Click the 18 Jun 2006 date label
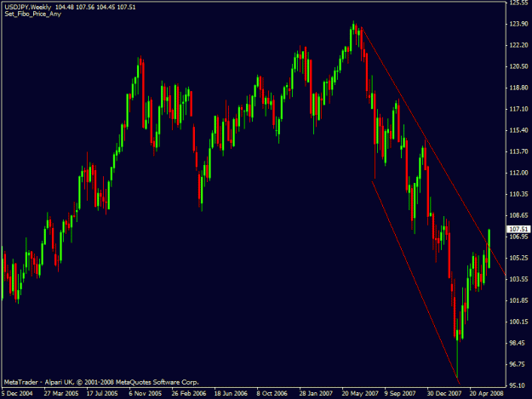Image resolution: width=532 pixels, height=399 pixels. pyautogui.click(x=231, y=394)
